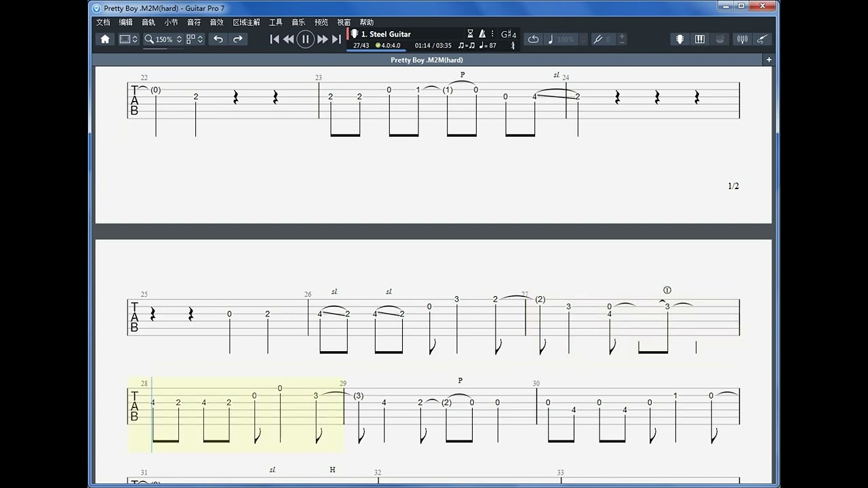Image resolution: width=868 pixels, height=488 pixels.
Task: Rewind to previous bar
Action: click(x=289, y=39)
